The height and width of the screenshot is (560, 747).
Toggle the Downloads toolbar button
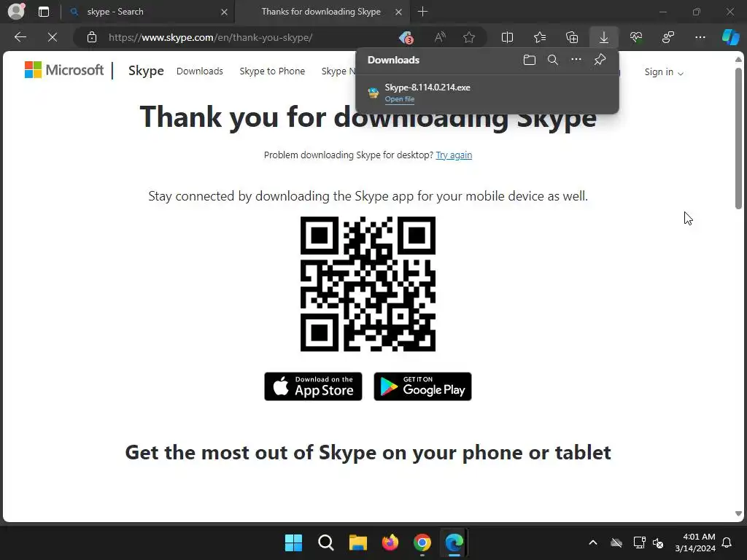[603, 37]
